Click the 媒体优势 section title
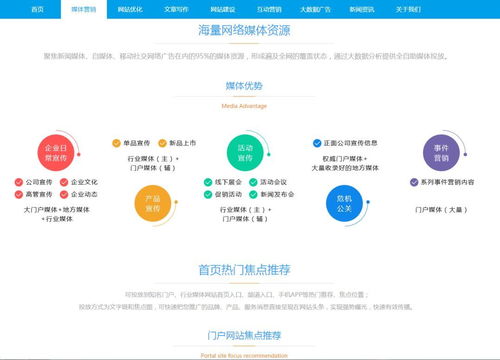Image resolution: width=500 pixels, height=360 pixels. point(244,86)
